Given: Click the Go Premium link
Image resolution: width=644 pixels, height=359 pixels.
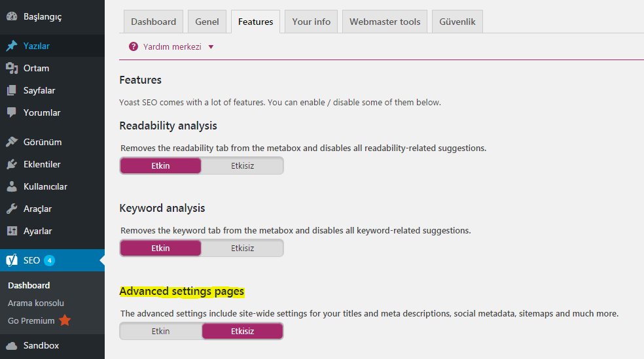Looking at the screenshot, I should pyautogui.click(x=31, y=321).
